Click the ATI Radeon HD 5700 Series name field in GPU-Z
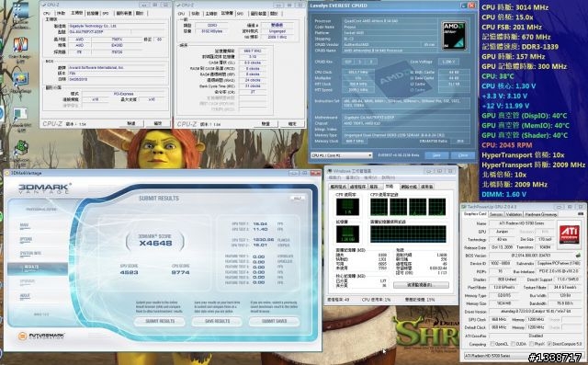The image size is (588, 365). tap(521, 223)
